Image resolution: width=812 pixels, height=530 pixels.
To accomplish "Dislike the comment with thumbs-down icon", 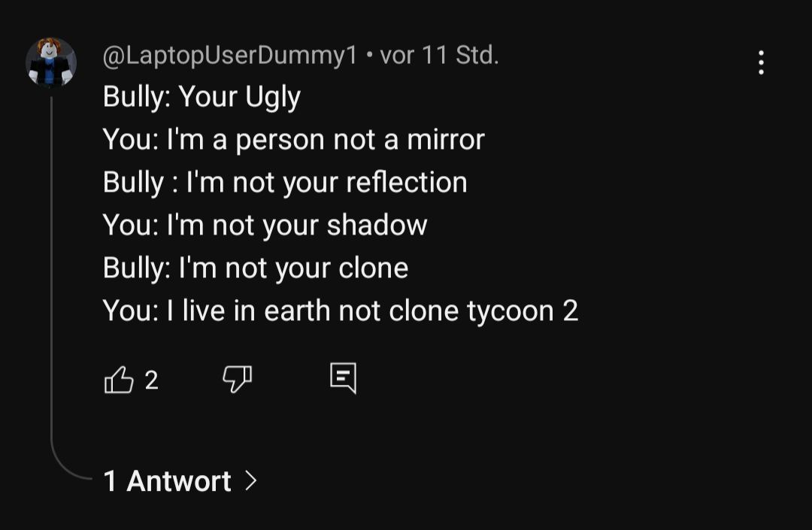I will point(237,380).
